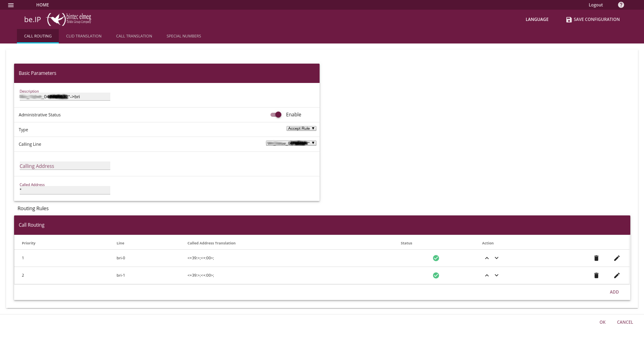The height and width of the screenshot is (362, 644).
Task: Click the bintec elmeg logo
Action: pyautogui.click(x=69, y=19)
